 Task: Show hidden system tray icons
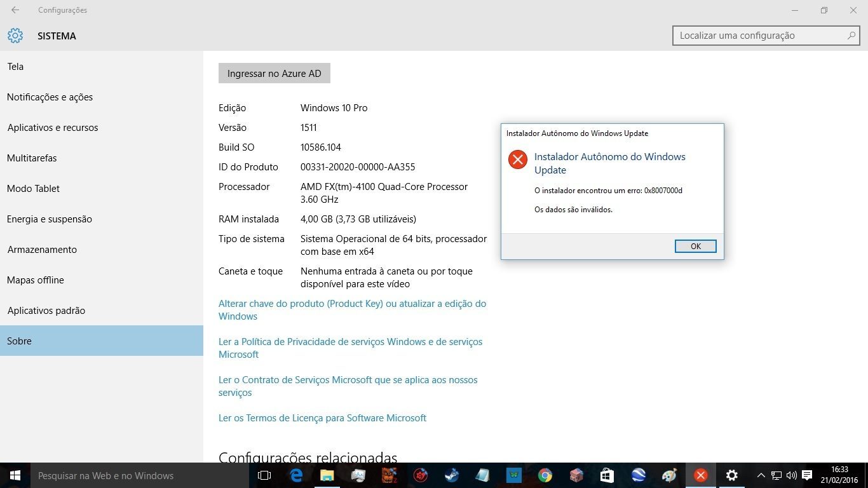pyautogui.click(x=761, y=475)
